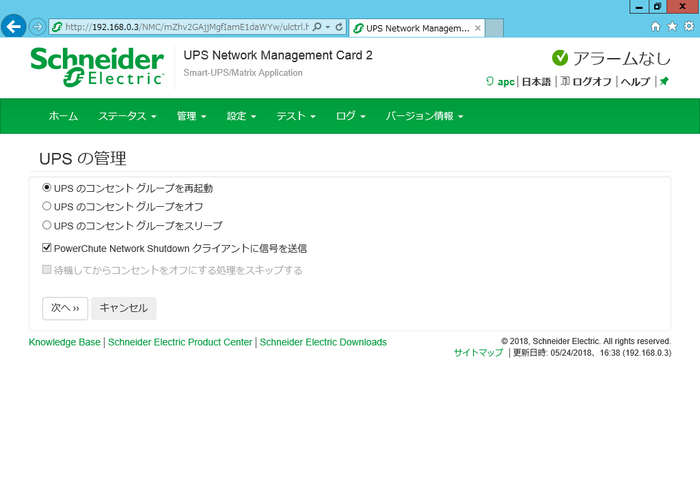Minimize the browser window

(x=639, y=7)
